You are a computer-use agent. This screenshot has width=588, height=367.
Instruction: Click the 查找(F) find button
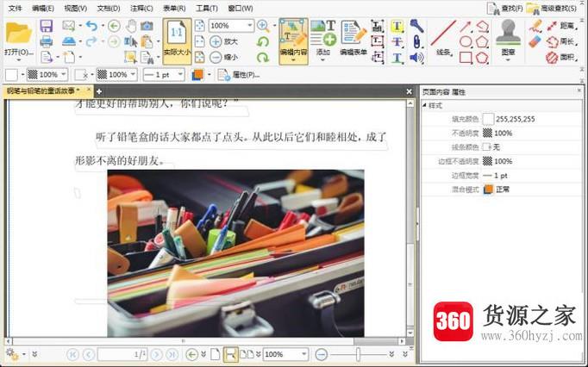[x=504, y=8]
